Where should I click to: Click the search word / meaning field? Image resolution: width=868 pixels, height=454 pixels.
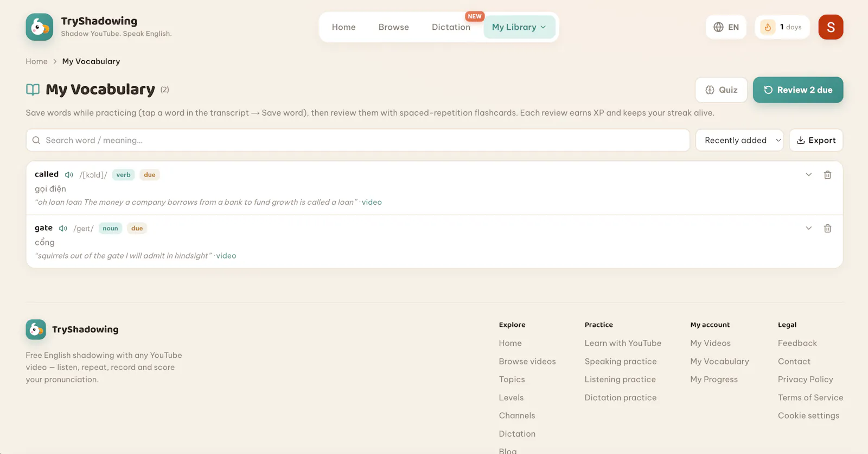[x=358, y=140]
